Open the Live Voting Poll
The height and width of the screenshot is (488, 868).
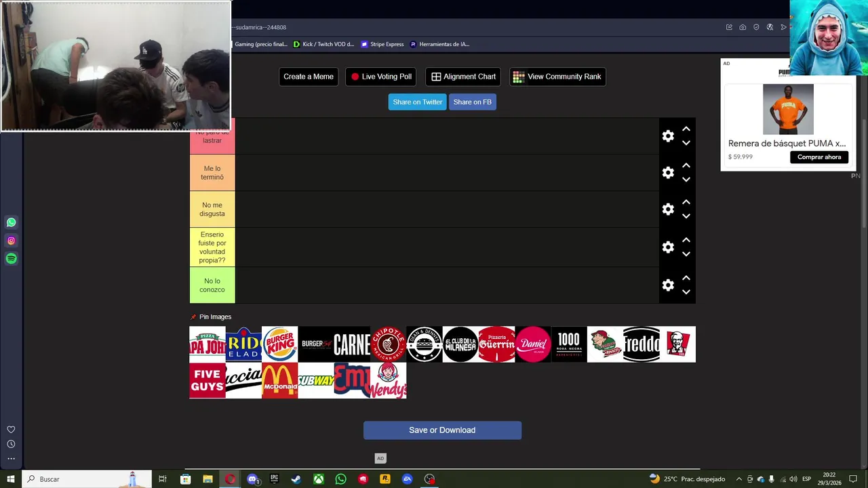380,77
